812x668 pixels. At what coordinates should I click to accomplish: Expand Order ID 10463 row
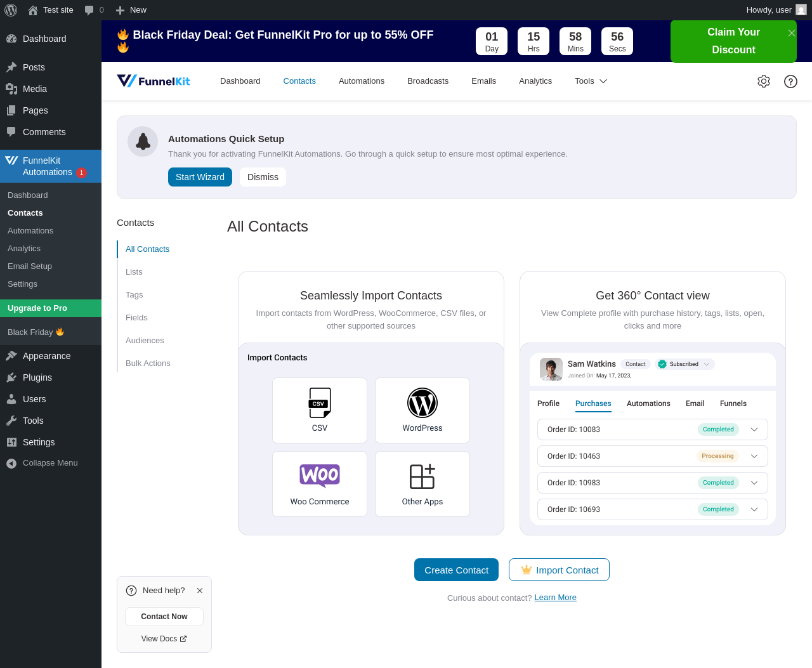point(754,456)
